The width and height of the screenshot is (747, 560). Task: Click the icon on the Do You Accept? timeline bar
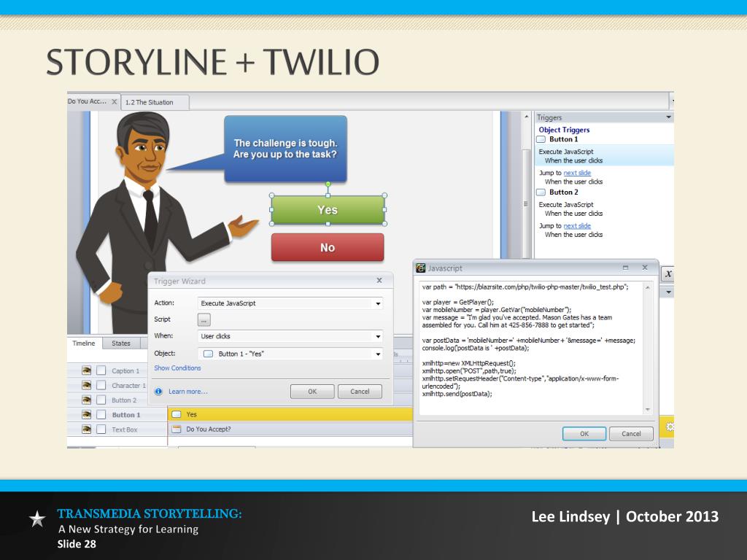pos(177,429)
